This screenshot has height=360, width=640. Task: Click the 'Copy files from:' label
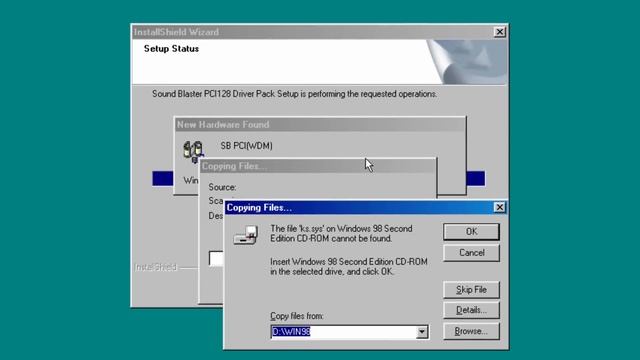click(297, 316)
